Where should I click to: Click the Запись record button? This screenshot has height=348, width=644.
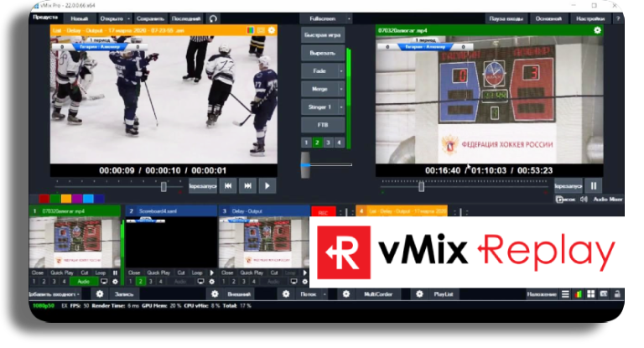click(124, 294)
